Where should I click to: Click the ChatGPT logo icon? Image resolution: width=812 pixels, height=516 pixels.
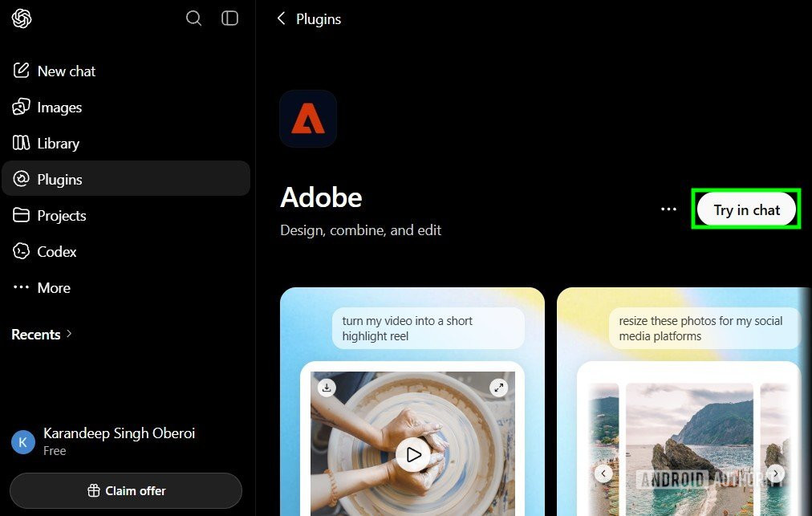[x=21, y=18]
